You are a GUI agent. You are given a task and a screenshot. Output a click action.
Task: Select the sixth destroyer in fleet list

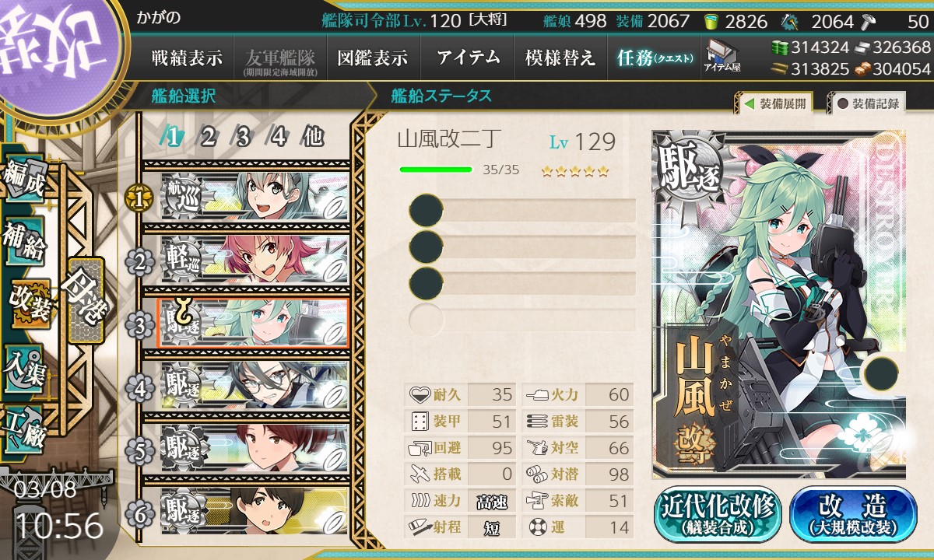254,511
